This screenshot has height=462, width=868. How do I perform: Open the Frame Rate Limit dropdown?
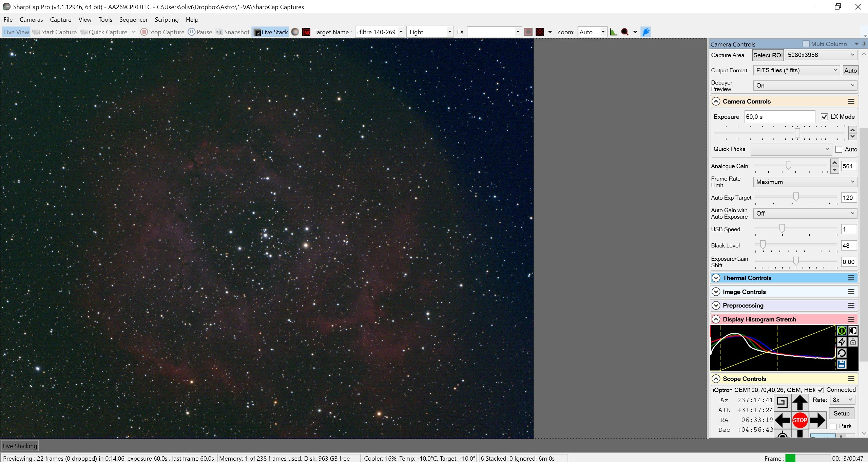point(805,182)
